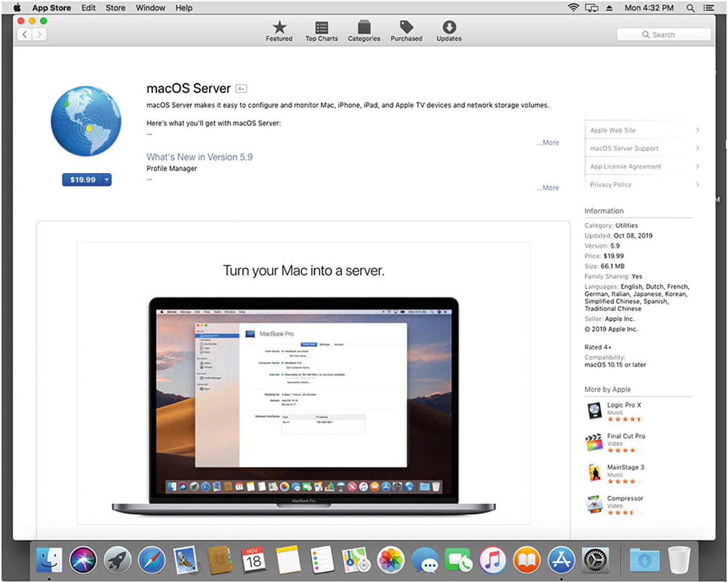The width and height of the screenshot is (728, 583).
Task: Go forward with the right arrow
Action: pos(39,34)
